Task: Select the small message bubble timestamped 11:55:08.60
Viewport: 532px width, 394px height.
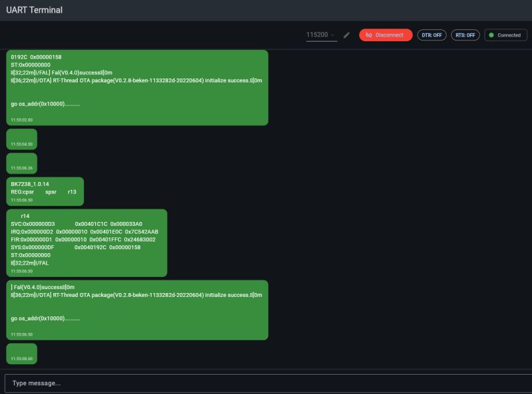Action: (22, 354)
